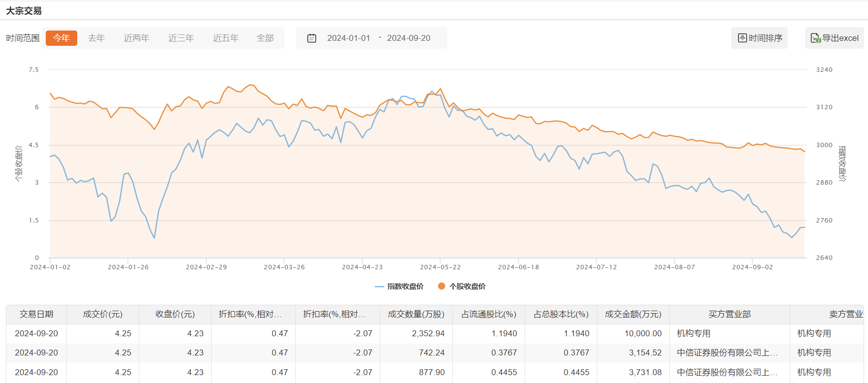The width and height of the screenshot is (868, 383).
Task: Toggle the 指数收盘价 legend series
Action: [399, 286]
